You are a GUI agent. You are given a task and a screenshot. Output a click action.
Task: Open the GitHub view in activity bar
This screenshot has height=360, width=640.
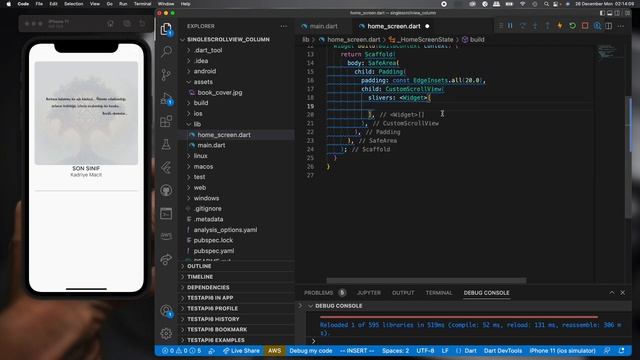pyautogui.click(x=166, y=191)
